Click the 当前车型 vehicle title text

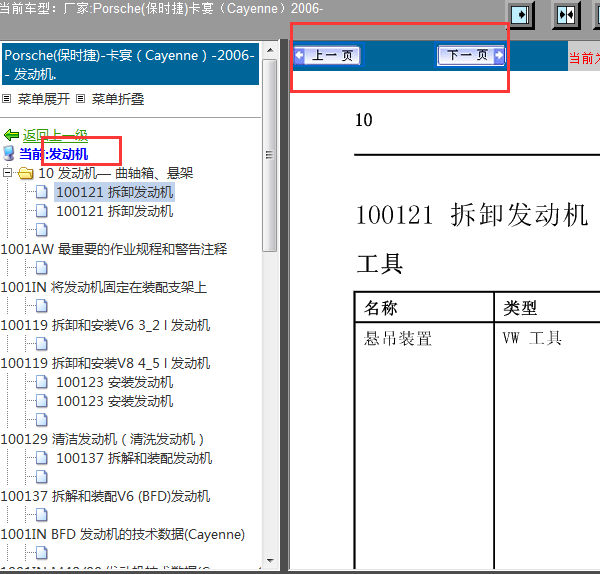click(x=161, y=8)
